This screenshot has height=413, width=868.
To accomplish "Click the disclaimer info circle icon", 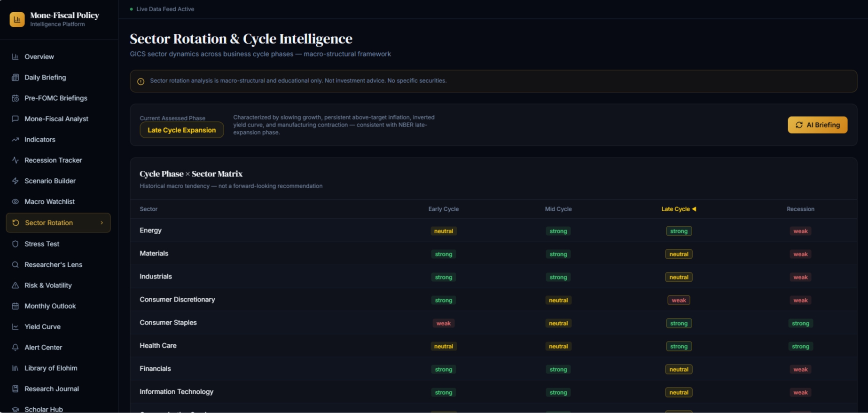I will (141, 81).
